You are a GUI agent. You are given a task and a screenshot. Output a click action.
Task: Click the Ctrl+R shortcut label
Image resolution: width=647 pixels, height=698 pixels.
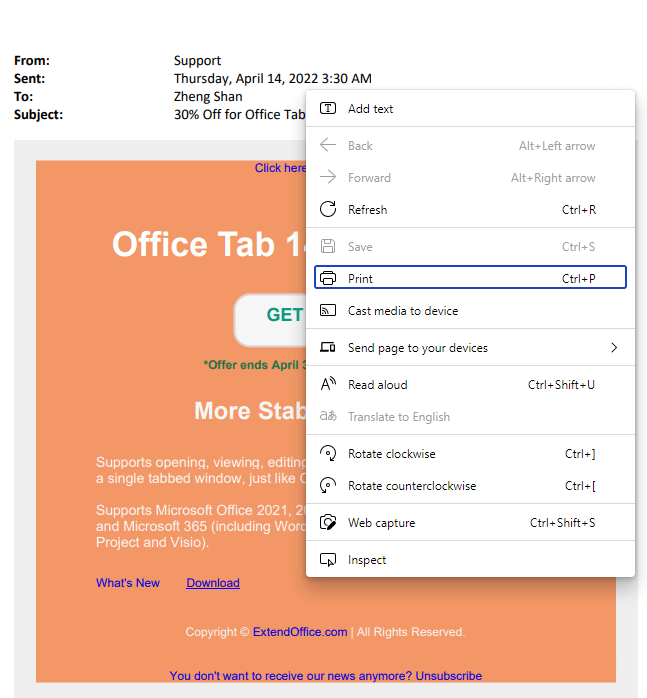(x=578, y=209)
